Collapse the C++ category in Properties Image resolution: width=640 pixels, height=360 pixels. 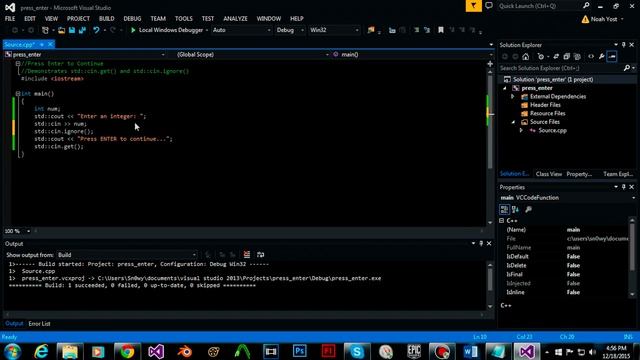click(x=502, y=220)
